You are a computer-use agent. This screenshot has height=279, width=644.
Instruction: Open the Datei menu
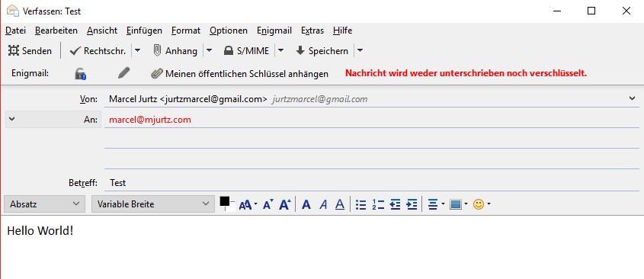point(15,30)
